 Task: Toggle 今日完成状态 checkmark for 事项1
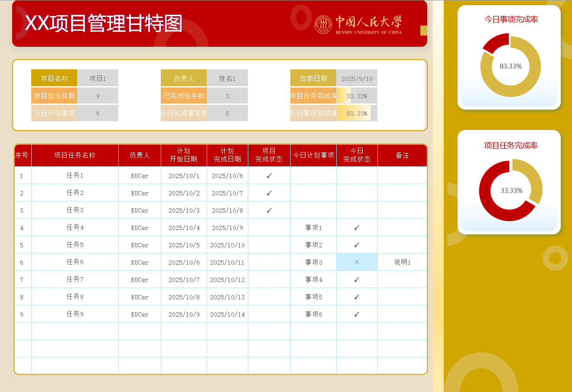pyautogui.click(x=357, y=227)
